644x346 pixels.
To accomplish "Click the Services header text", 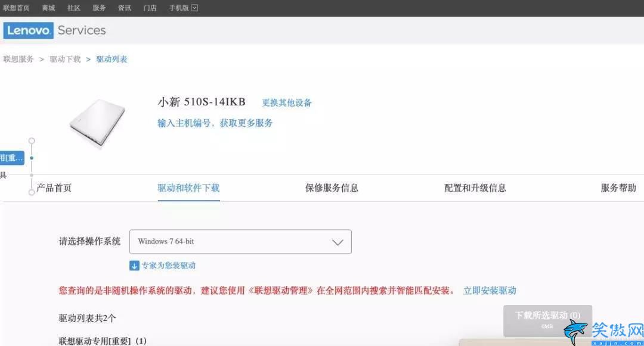I will pyautogui.click(x=82, y=30).
